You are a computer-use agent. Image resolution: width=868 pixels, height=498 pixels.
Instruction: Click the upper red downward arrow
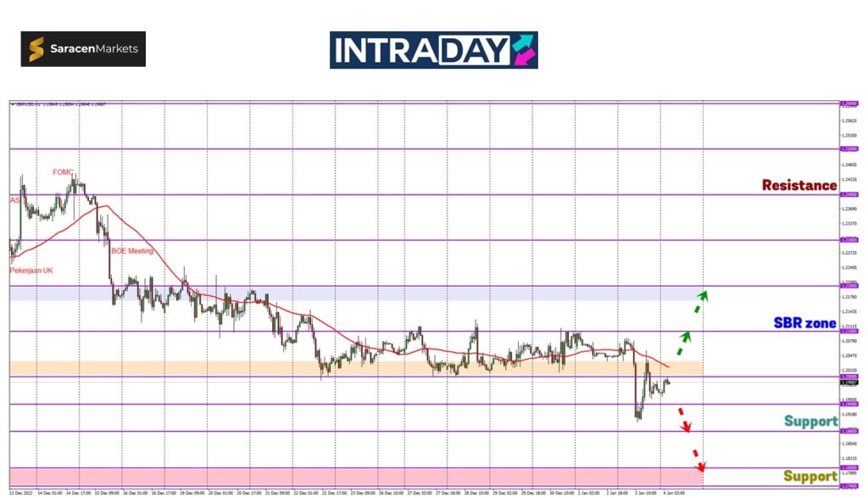682,418
